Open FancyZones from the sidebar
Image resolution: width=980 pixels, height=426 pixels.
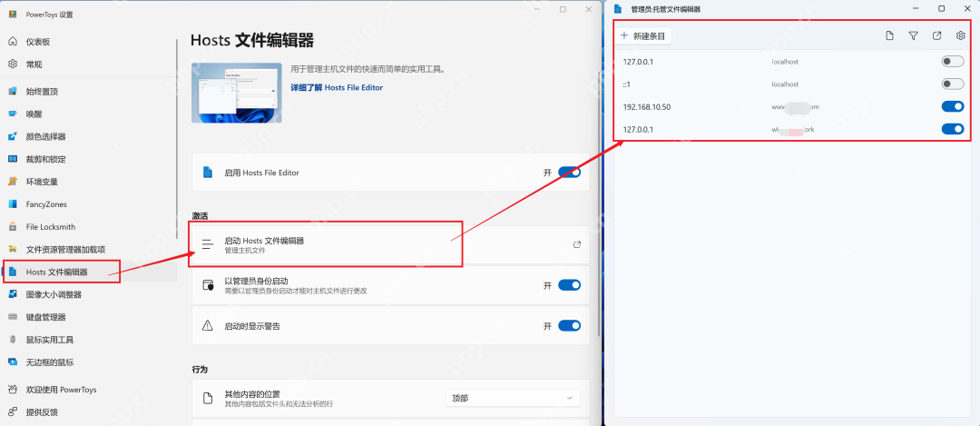click(x=45, y=204)
